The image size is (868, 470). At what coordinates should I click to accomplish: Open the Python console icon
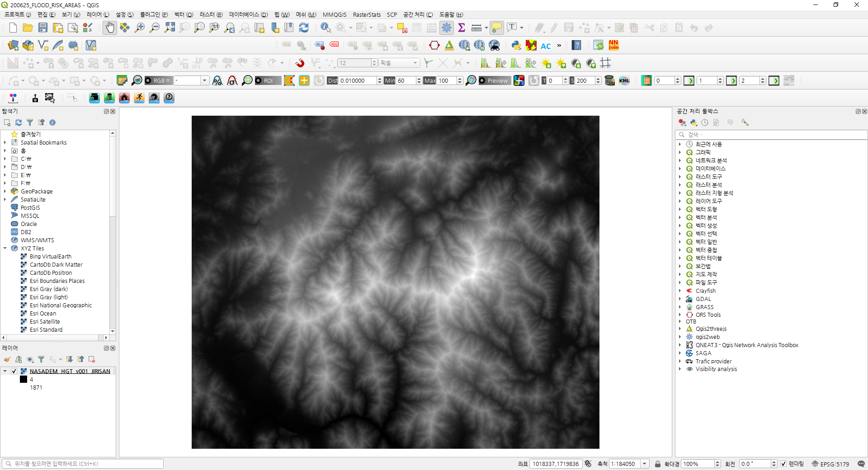click(x=516, y=45)
